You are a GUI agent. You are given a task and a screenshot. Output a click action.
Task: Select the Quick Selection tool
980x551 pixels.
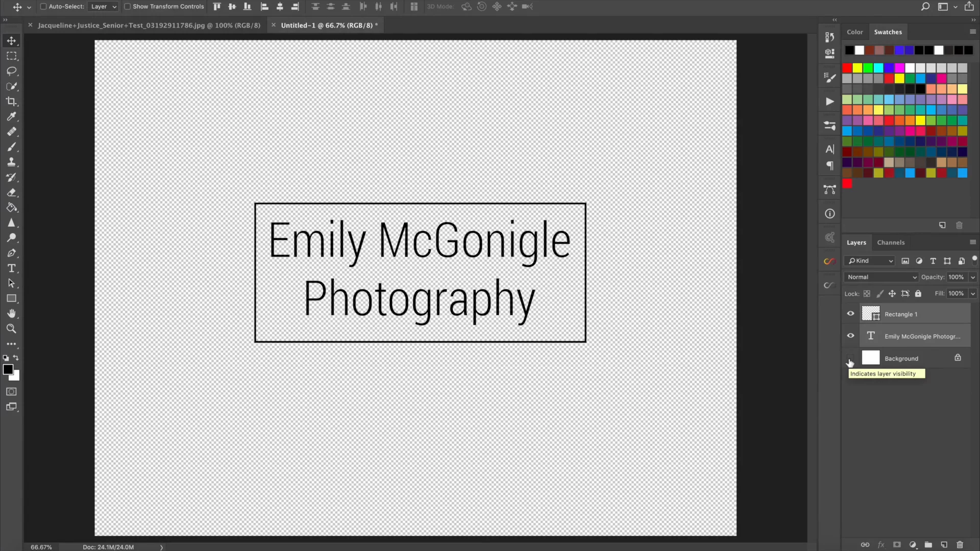coord(11,86)
